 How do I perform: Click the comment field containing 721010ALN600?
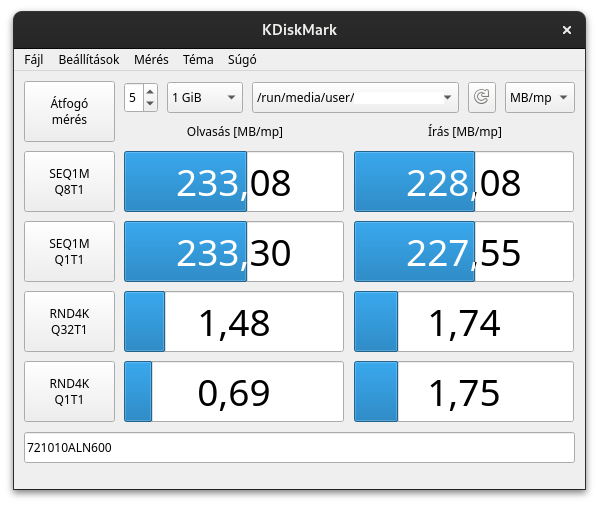point(299,447)
